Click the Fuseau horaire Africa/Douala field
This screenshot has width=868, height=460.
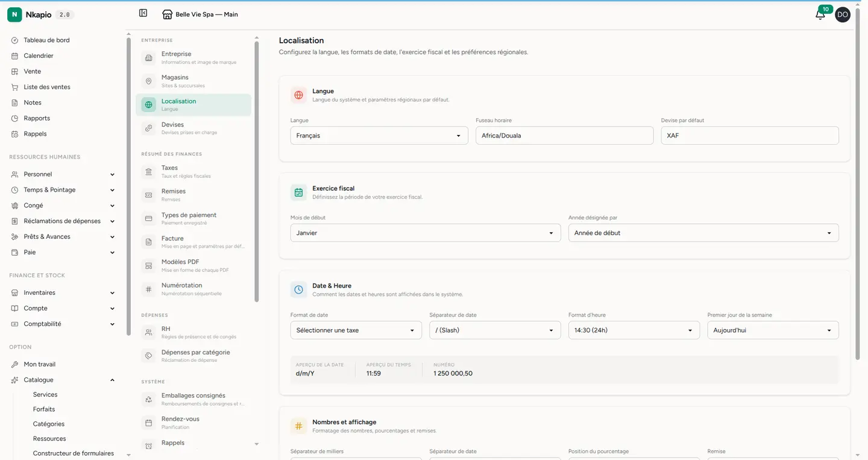[x=564, y=136]
